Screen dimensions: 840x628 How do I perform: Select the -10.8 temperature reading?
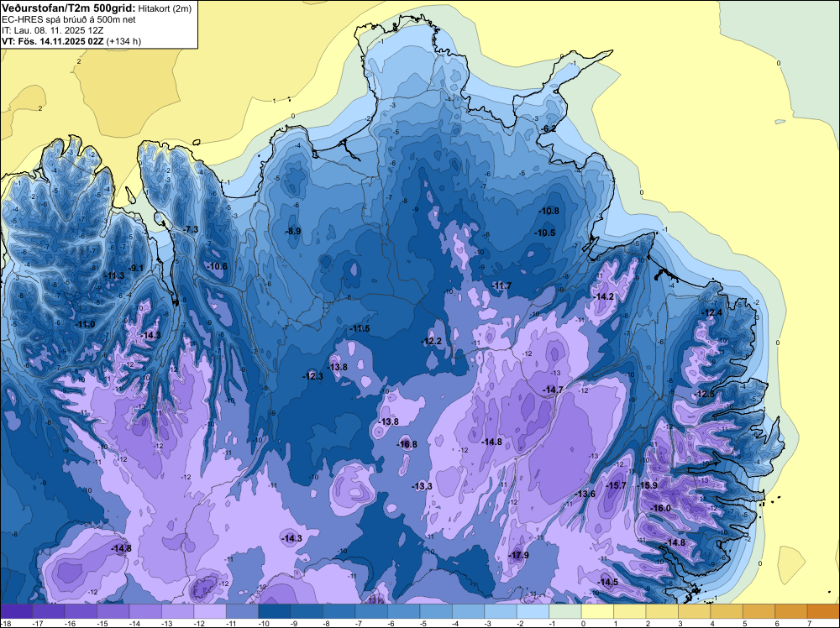pos(549,211)
